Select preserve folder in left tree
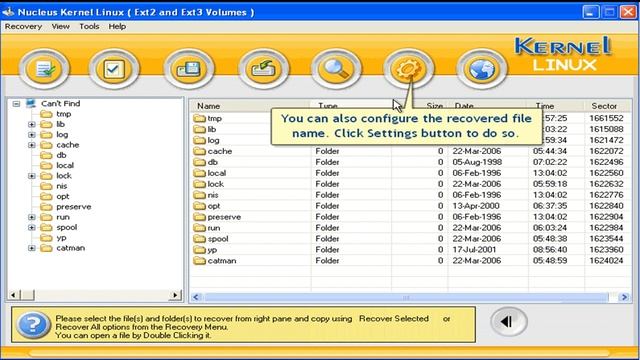Image resolution: width=640 pixels, height=360 pixels. 73,207
